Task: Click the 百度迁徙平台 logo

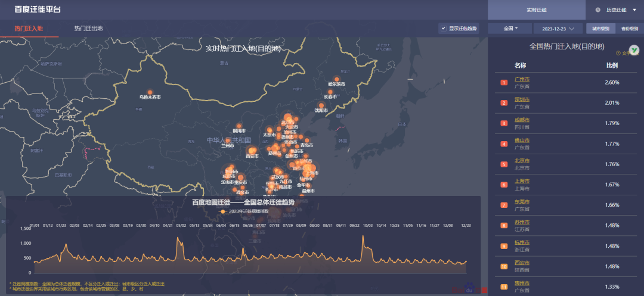Action: (38, 9)
